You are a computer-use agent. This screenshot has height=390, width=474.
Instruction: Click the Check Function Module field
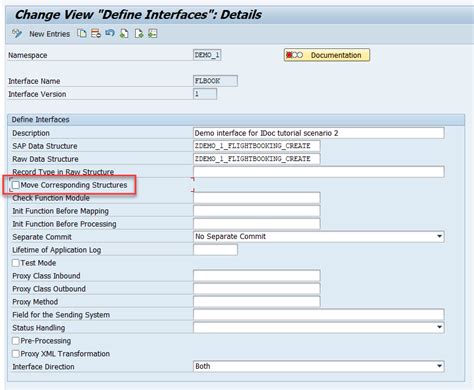pyautogui.click(x=257, y=198)
